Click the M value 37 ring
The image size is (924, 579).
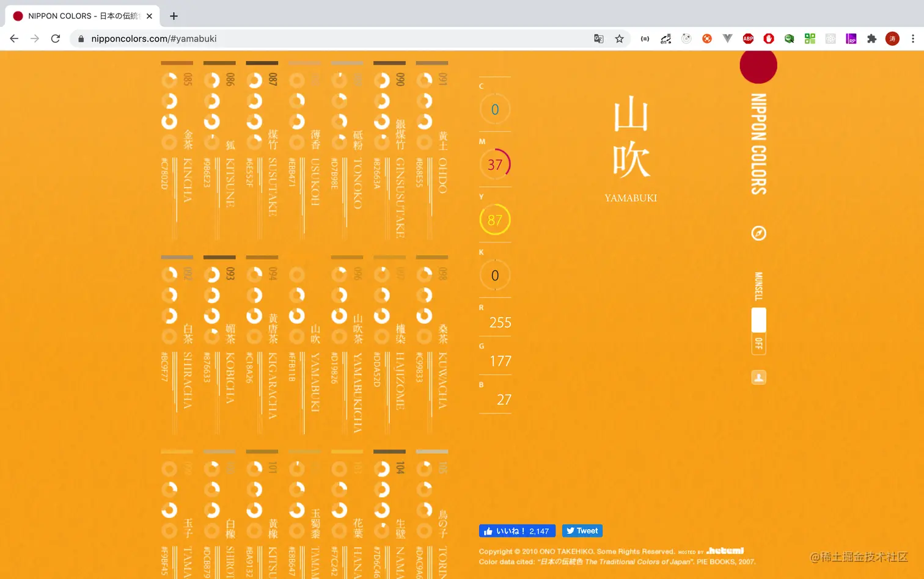(x=495, y=164)
